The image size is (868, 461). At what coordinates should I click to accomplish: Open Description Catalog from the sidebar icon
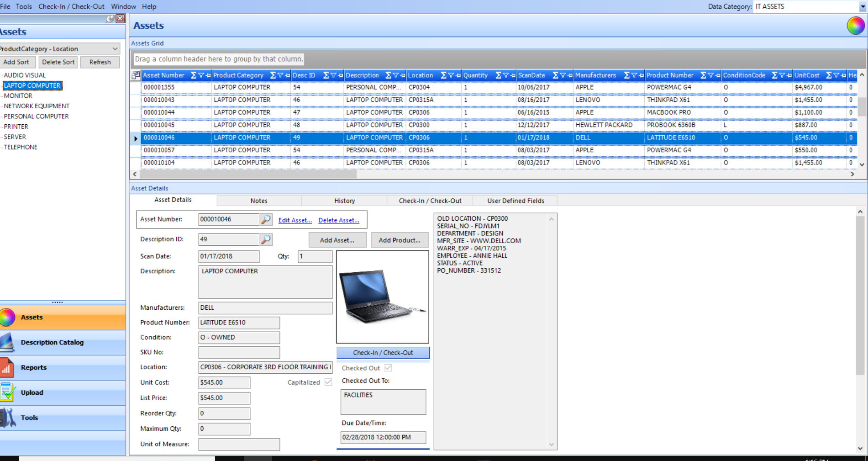point(8,342)
